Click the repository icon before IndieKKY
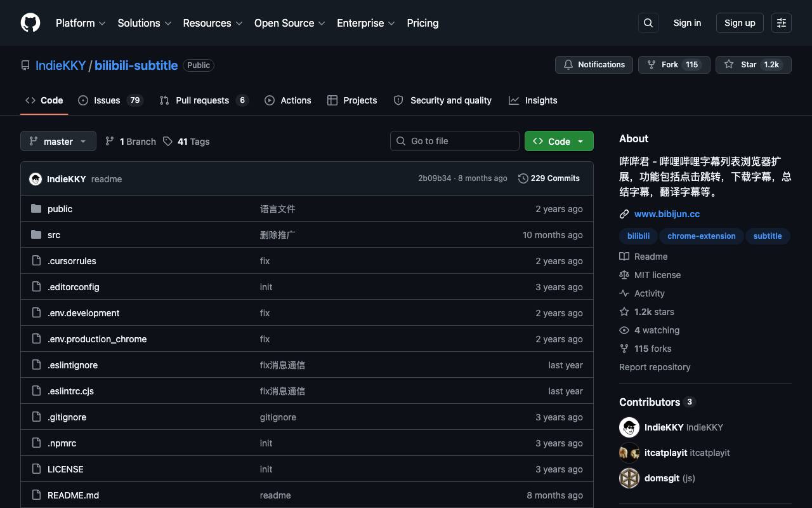 (x=25, y=65)
